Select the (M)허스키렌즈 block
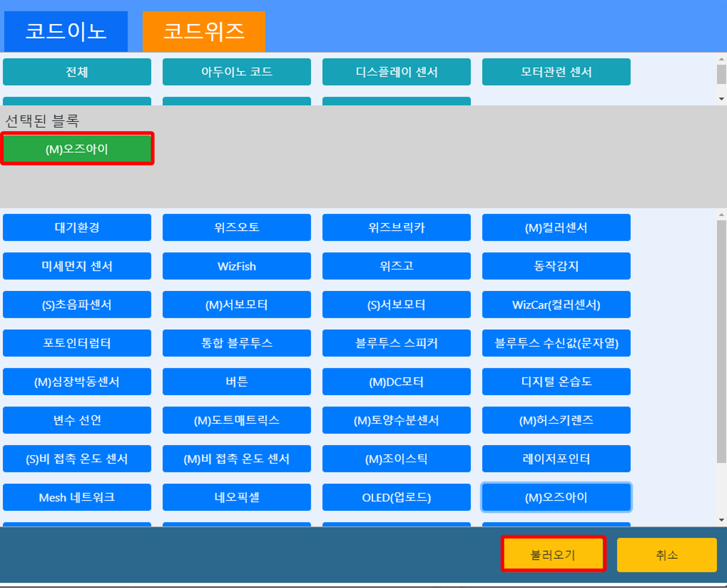 pos(556,420)
